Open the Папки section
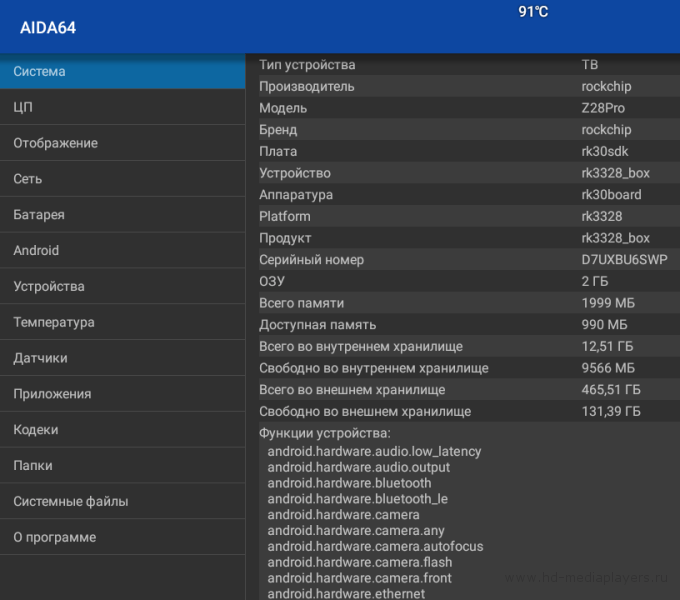The width and height of the screenshot is (680, 600). 122,466
